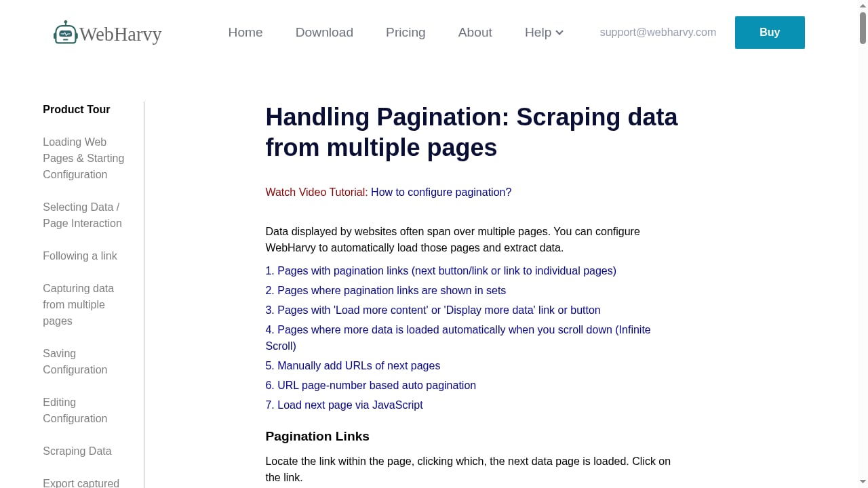
Task: Open 'Capturing data from multiple pages' sidebar item
Action: (x=78, y=304)
